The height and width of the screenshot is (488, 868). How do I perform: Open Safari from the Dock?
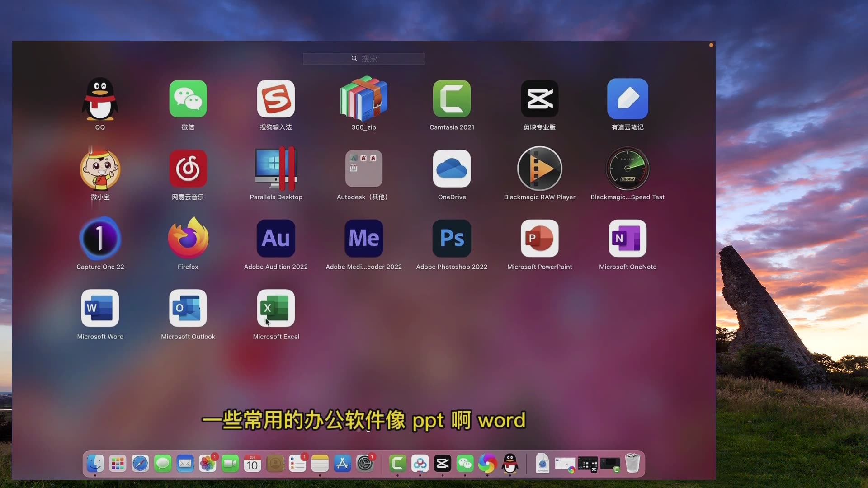140,464
